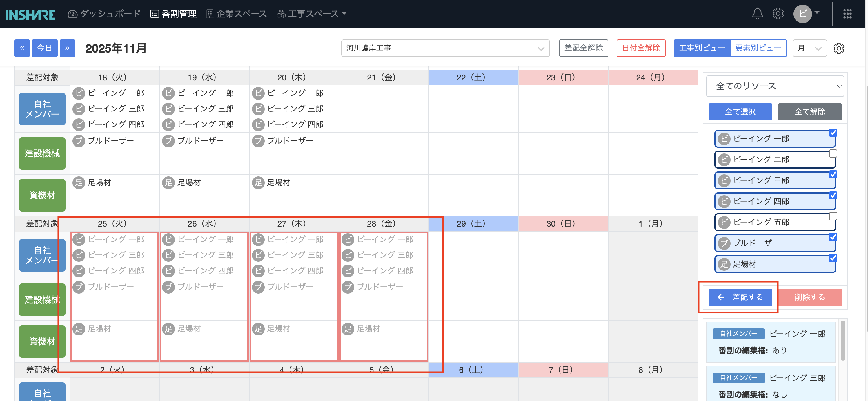Click 2025年11月 month title
Screen dimensions: 868x401
tap(116, 48)
